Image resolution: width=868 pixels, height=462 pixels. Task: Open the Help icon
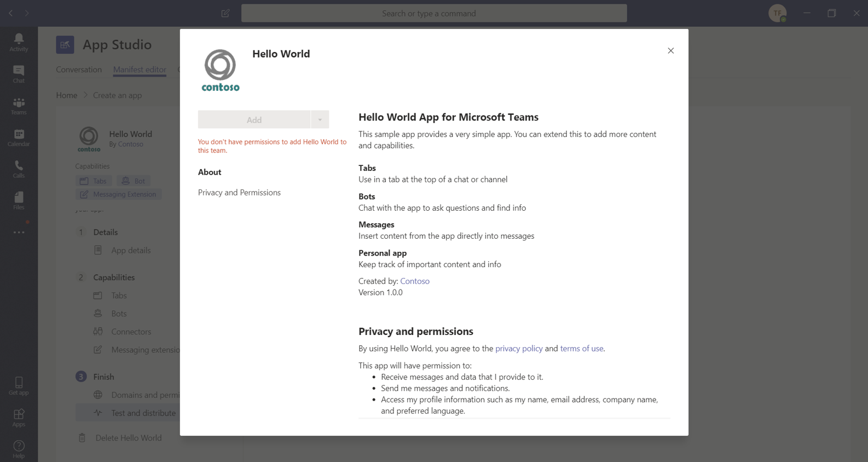[x=19, y=449]
